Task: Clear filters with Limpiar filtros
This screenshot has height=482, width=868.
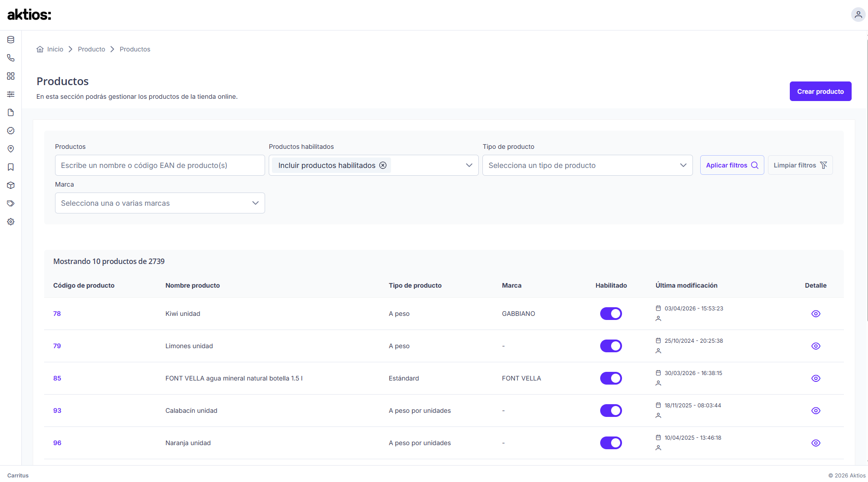Action: [800, 165]
